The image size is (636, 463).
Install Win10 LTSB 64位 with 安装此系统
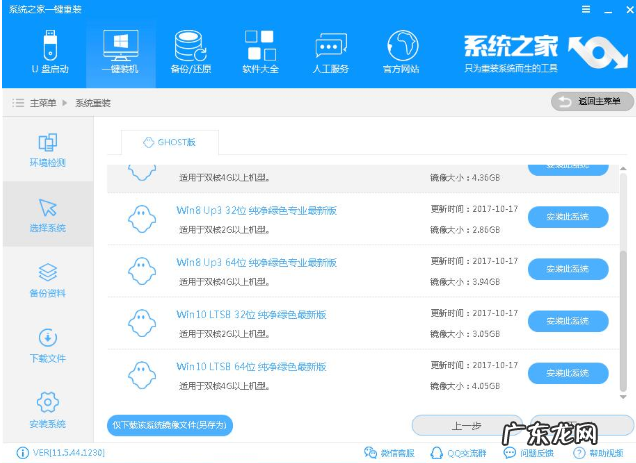point(568,373)
